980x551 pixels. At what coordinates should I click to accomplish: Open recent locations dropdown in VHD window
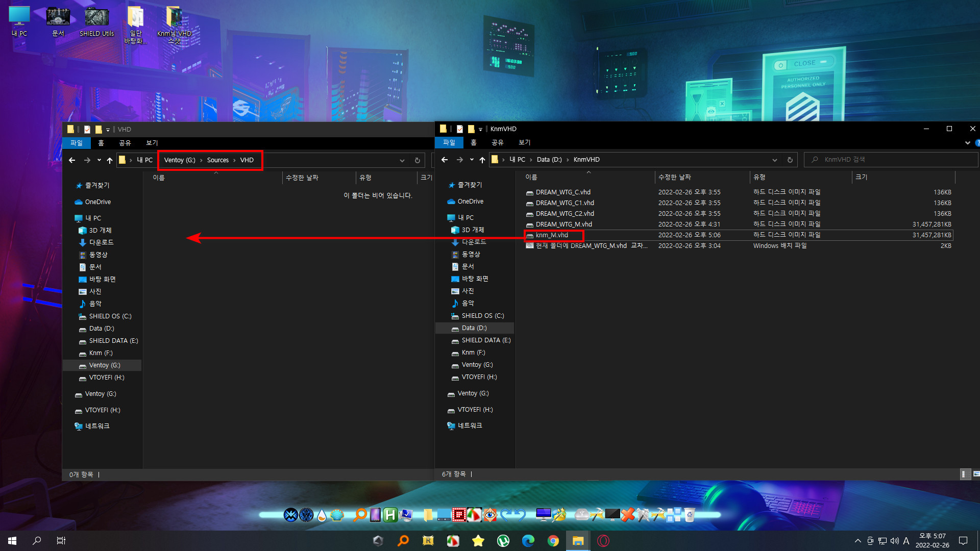(x=99, y=160)
